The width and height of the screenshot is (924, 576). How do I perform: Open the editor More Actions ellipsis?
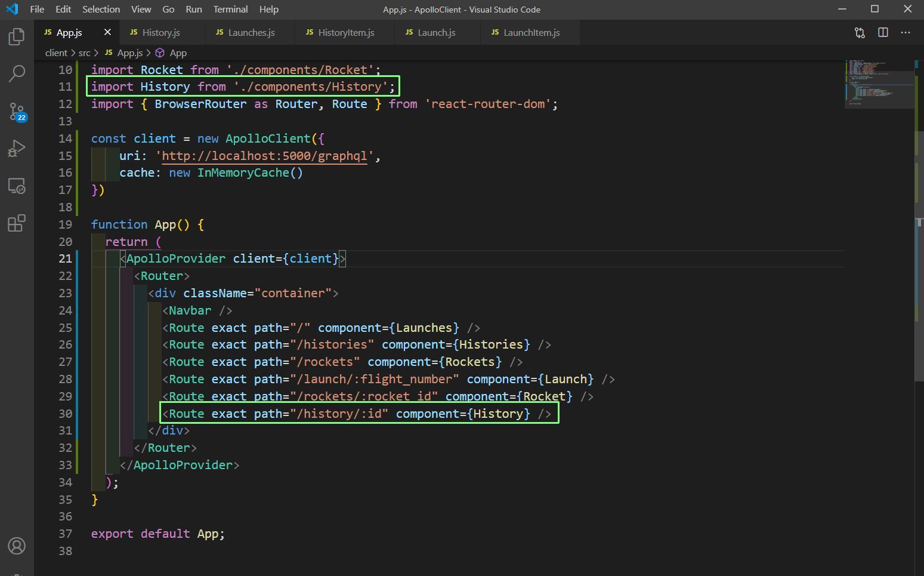click(906, 33)
